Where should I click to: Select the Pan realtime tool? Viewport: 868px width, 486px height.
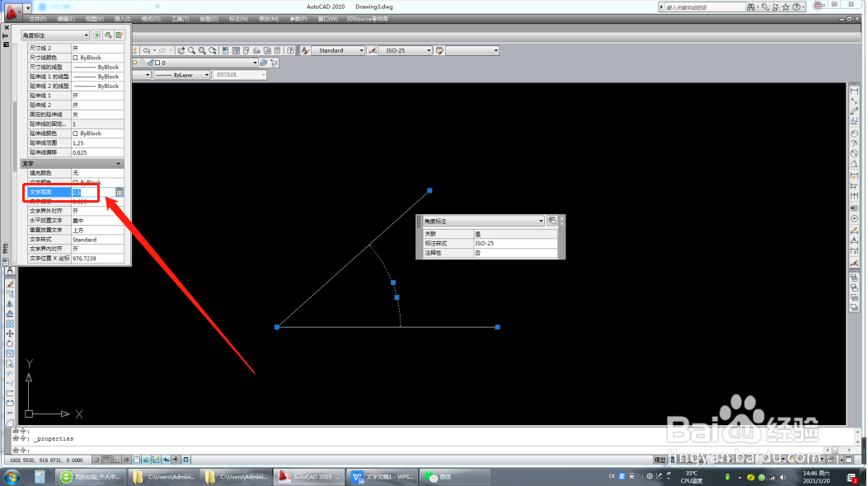click(181, 50)
